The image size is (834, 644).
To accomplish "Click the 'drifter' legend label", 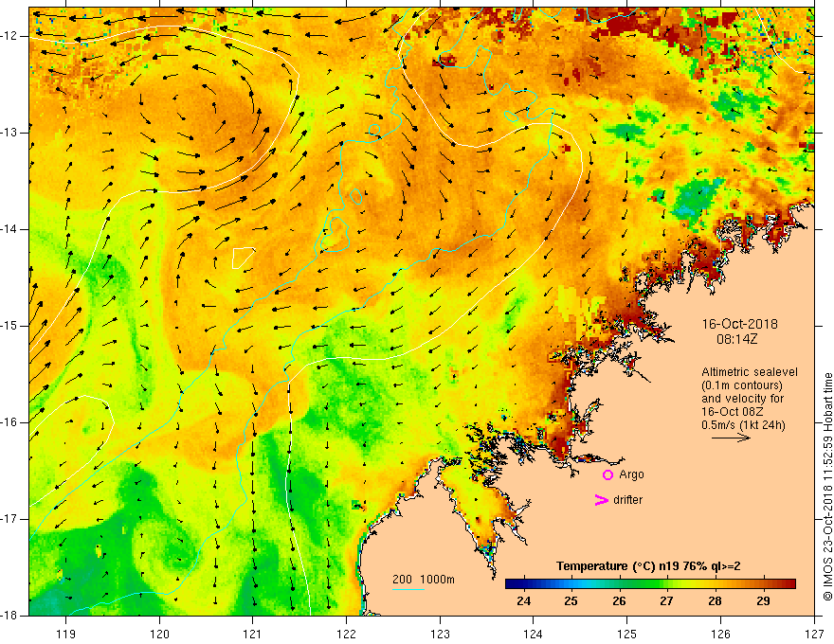I will 627,500.
